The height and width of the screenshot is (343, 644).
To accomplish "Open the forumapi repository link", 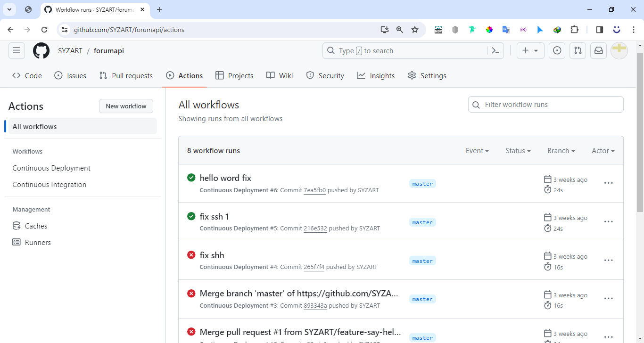I will coord(109,50).
